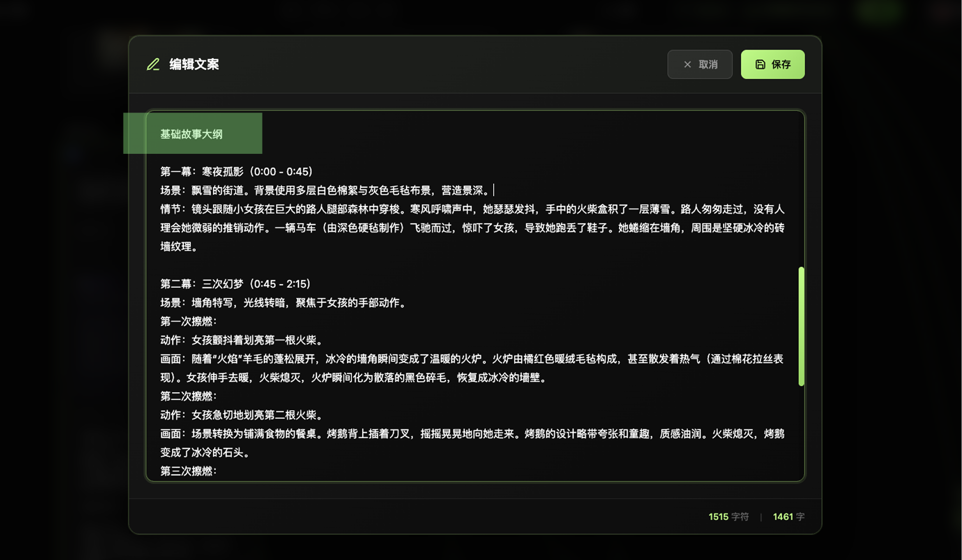This screenshot has width=962, height=560.
Task: Click the 1461 字 word counter
Action: tap(788, 517)
